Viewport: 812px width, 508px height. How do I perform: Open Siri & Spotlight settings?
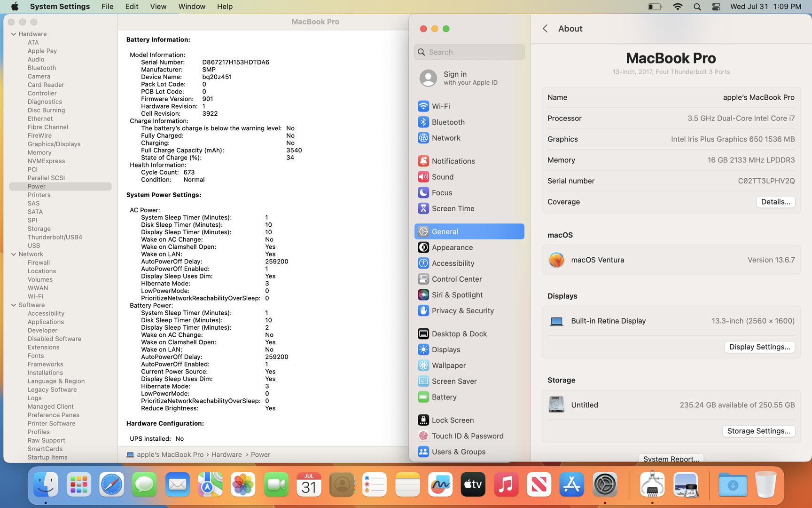tap(469, 295)
